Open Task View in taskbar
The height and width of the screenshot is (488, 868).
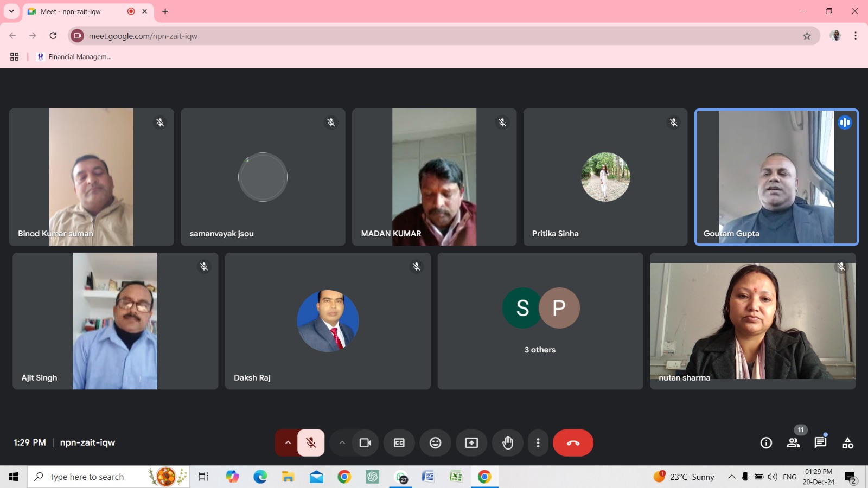coord(203,477)
